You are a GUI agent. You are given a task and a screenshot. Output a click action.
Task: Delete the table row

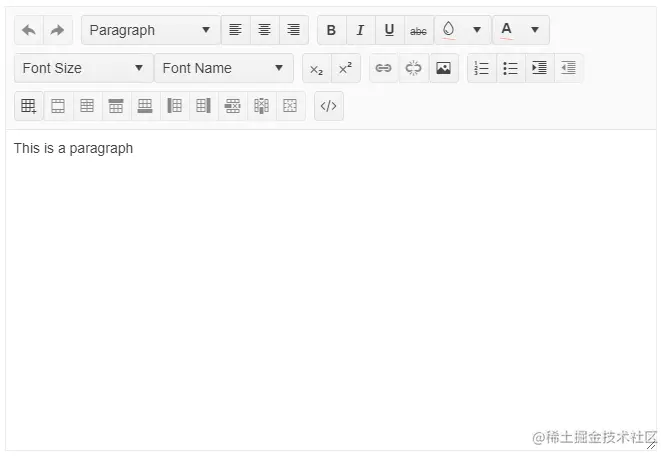pyautogui.click(x=233, y=106)
